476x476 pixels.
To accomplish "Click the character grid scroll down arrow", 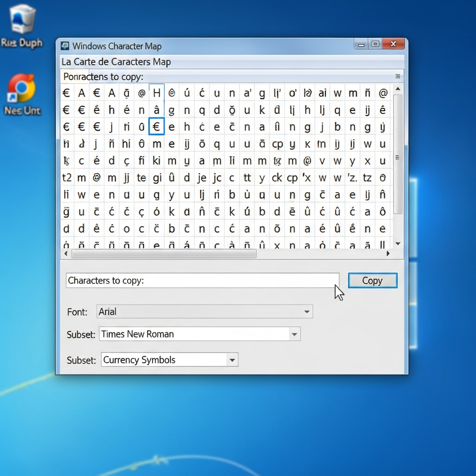I will click(398, 244).
